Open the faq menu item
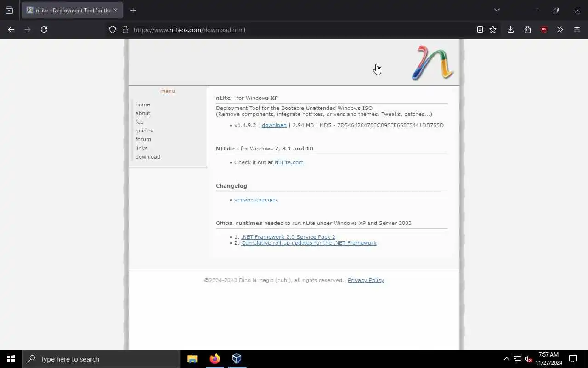588x368 pixels. point(140,122)
